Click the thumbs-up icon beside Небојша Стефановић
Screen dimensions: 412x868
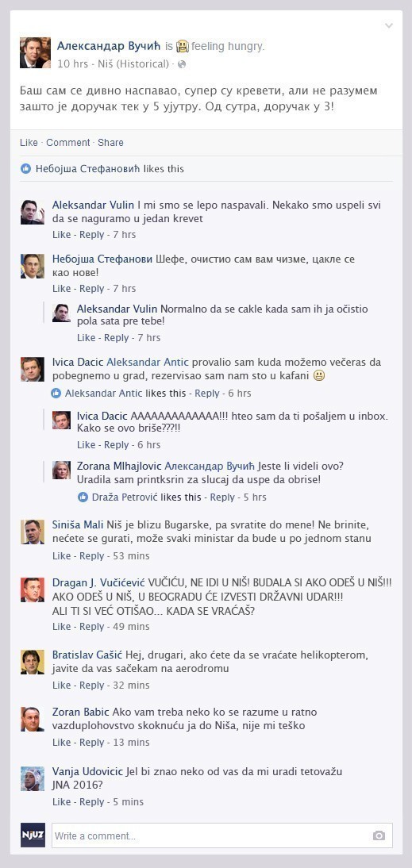25,168
